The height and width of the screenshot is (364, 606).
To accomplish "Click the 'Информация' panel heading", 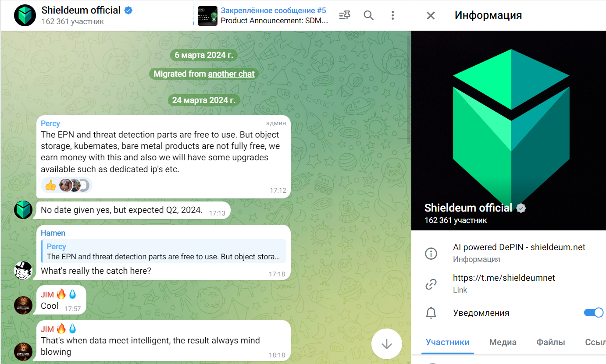I will coord(488,15).
